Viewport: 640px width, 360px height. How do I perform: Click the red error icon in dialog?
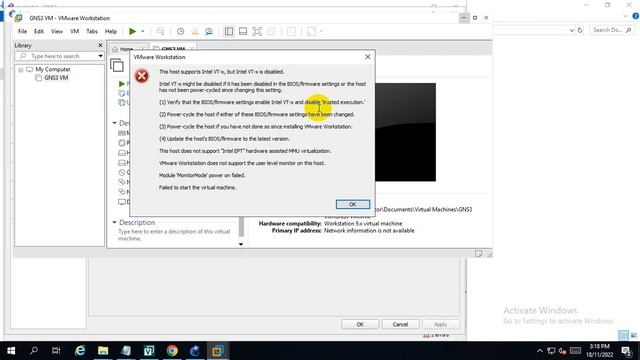point(142,76)
